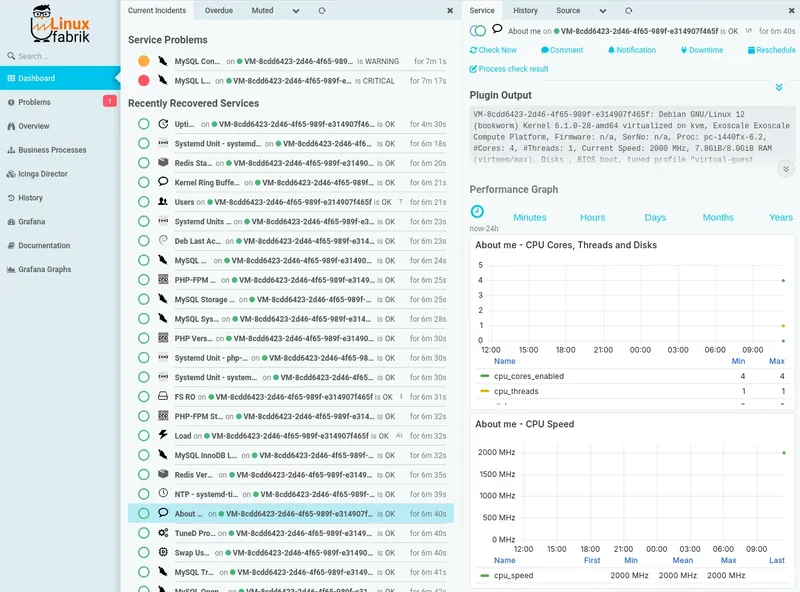Image resolution: width=800 pixels, height=592 pixels.
Task: Click the Uptime service icon
Action: click(x=163, y=124)
